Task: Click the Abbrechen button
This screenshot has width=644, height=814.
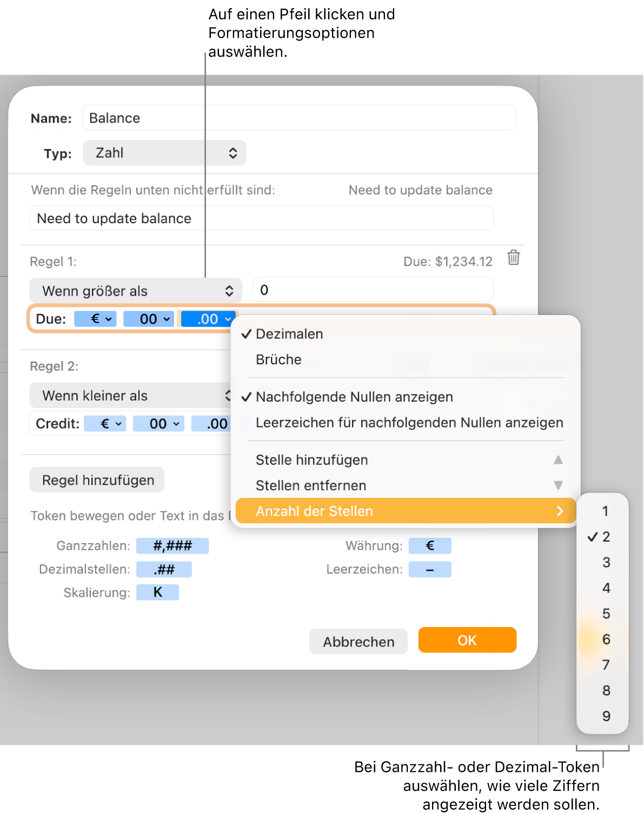Action: (x=358, y=642)
